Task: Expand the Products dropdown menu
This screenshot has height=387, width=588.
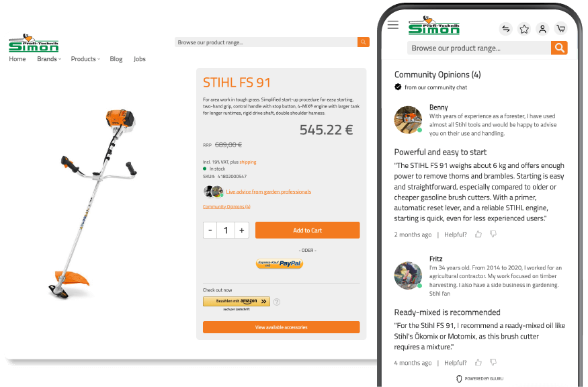Action: 85,59
